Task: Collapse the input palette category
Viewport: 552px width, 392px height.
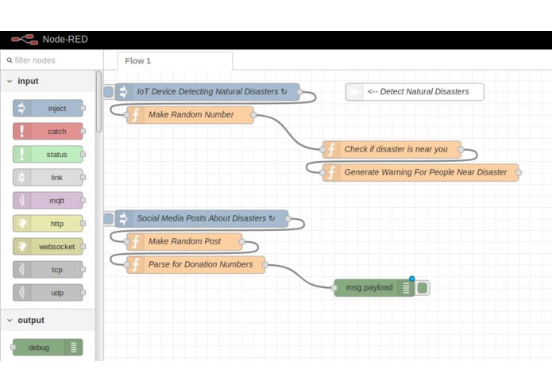Action: pos(48,81)
